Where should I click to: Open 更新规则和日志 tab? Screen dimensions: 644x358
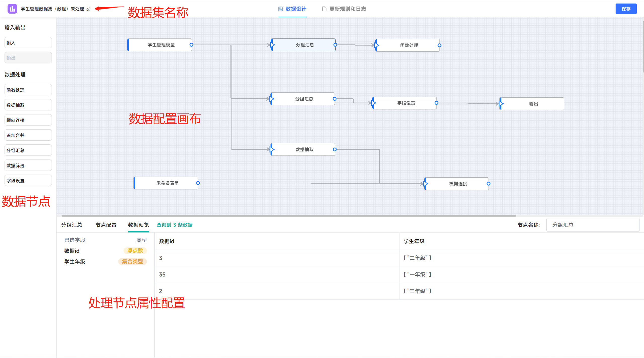coord(344,9)
